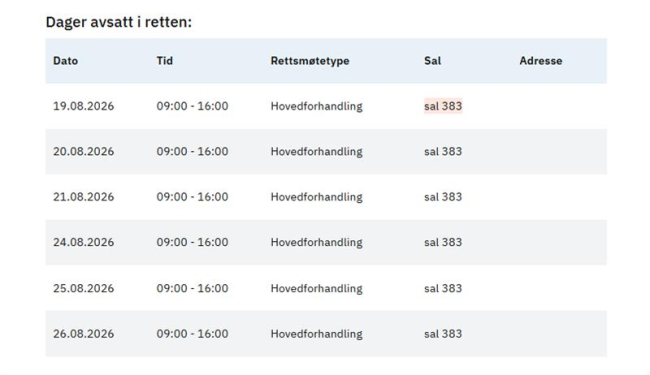Click the Adresse column header
Viewport: 650px width, 375px height.
point(541,61)
